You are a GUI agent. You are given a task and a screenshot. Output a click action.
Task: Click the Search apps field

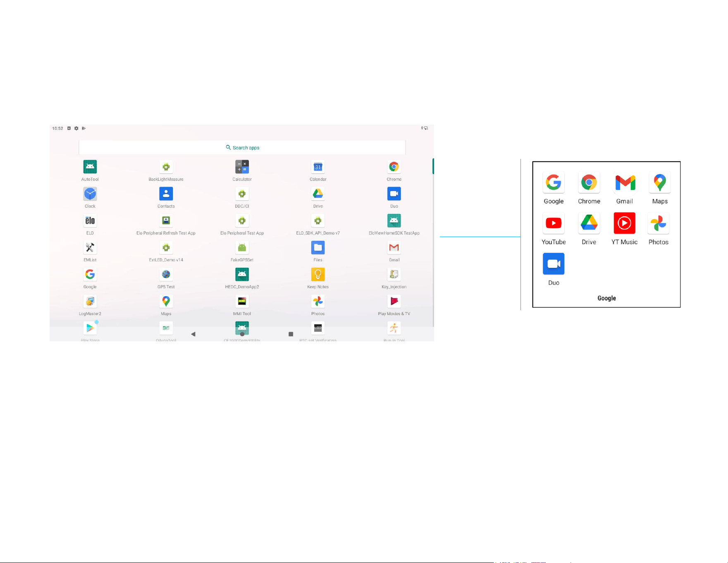[242, 148]
